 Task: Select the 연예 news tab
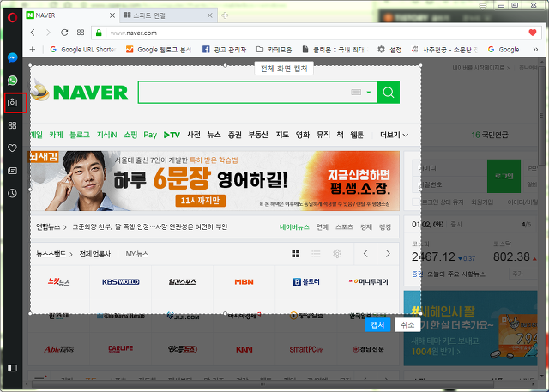point(323,227)
